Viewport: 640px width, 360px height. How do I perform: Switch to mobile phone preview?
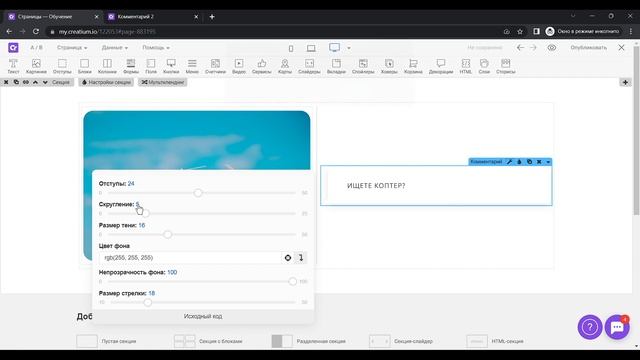(x=291, y=49)
